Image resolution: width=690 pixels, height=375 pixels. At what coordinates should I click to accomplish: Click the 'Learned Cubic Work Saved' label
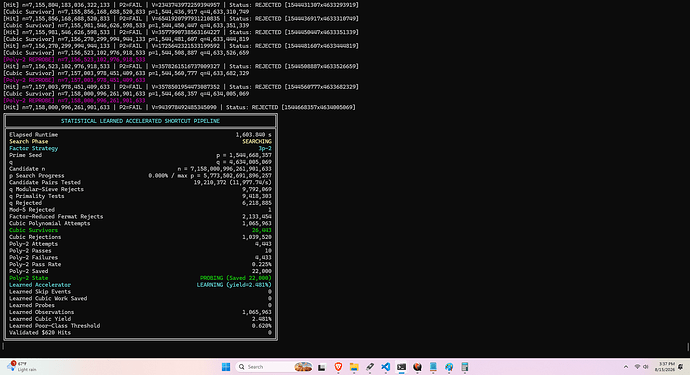point(48,298)
